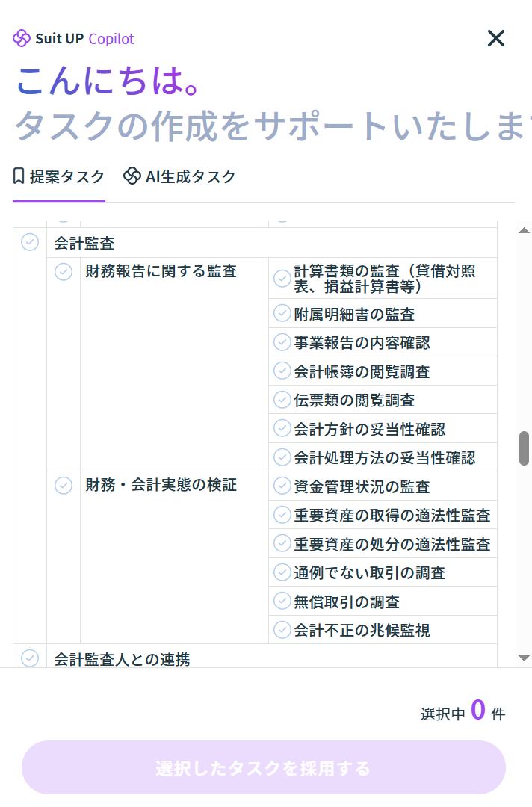Click the vertical scrollbar thumb

525,448
